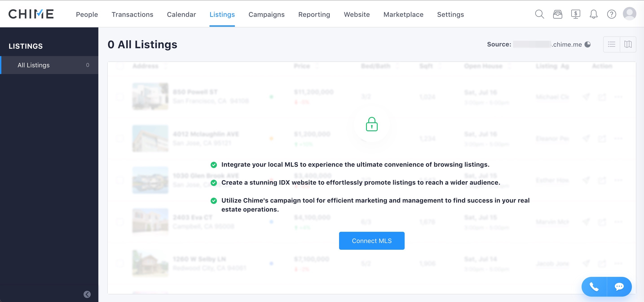This screenshot has width=644, height=302.
Task: Start a phone call from floating widget
Action: pyautogui.click(x=594, y=287)
